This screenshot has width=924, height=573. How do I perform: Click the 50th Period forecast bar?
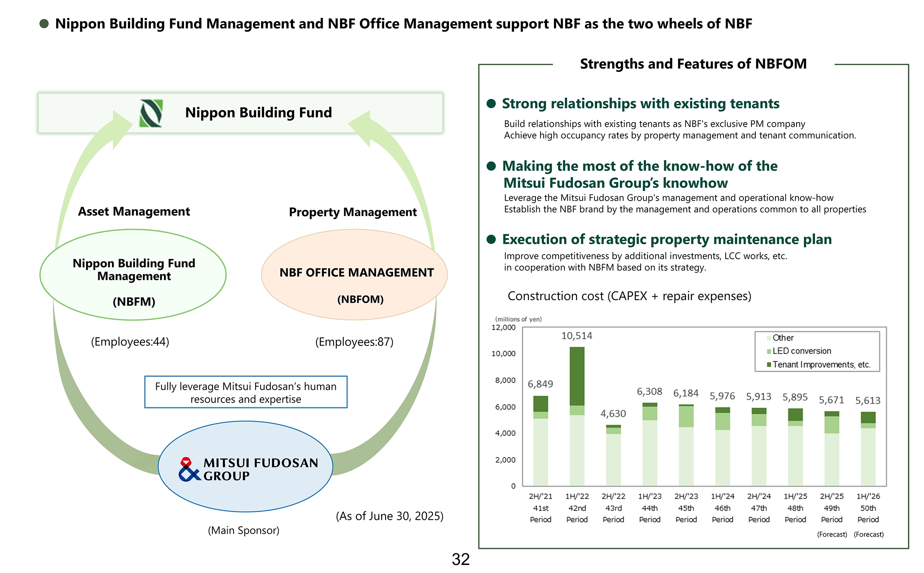point(868,449)
